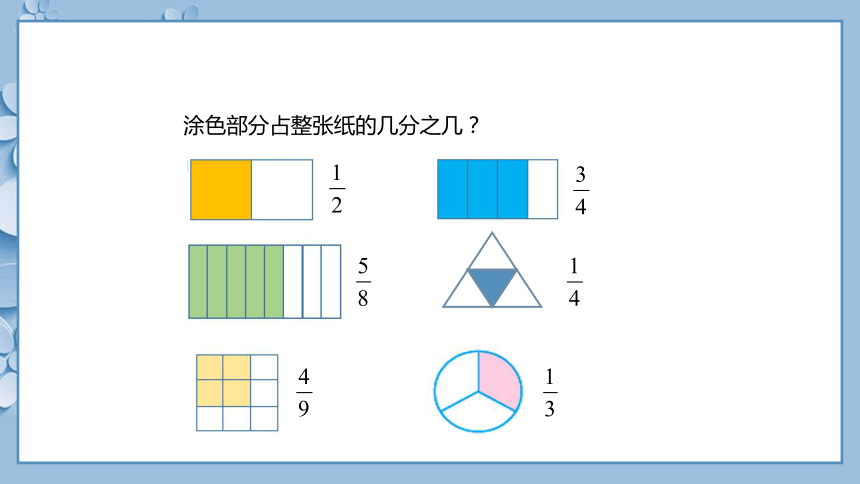Click the fraction one-half label
This screenshot has height=484, width=860.
[x=337, y=189]
